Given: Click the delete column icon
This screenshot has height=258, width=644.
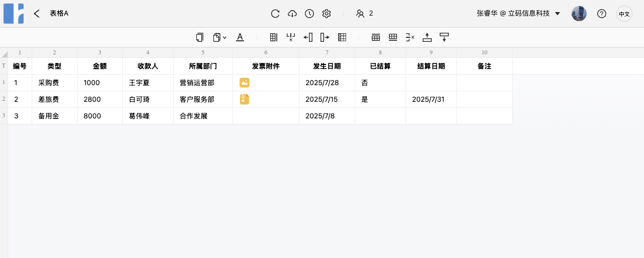Looking at the screenshot, I should [x=291, y=37].
